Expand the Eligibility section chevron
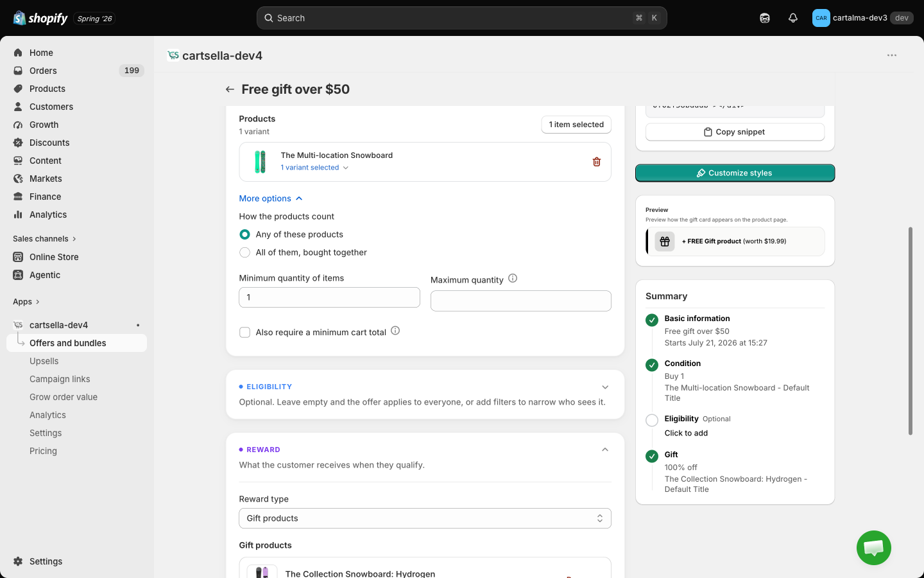The image size is (924, 578). point(605,387)
